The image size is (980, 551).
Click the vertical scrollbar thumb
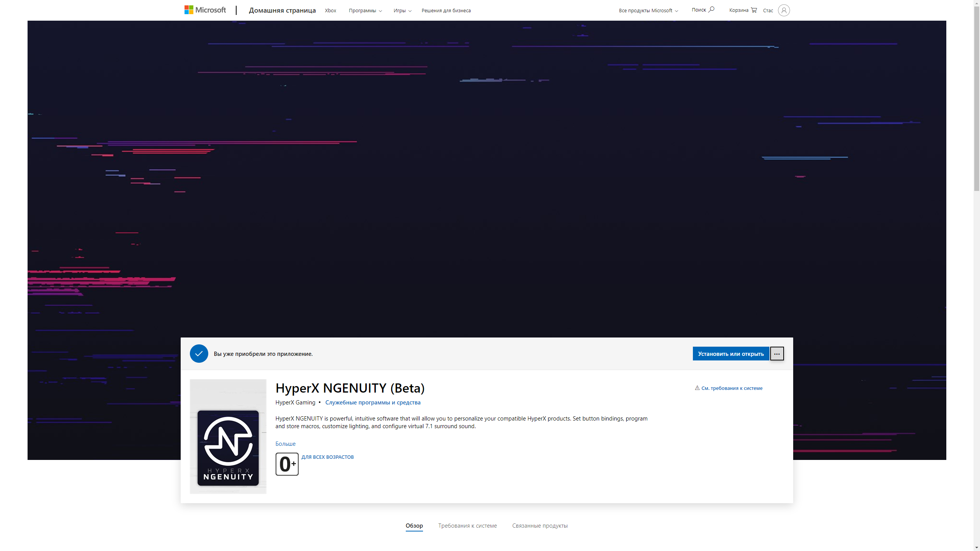[x=977, y=99]
